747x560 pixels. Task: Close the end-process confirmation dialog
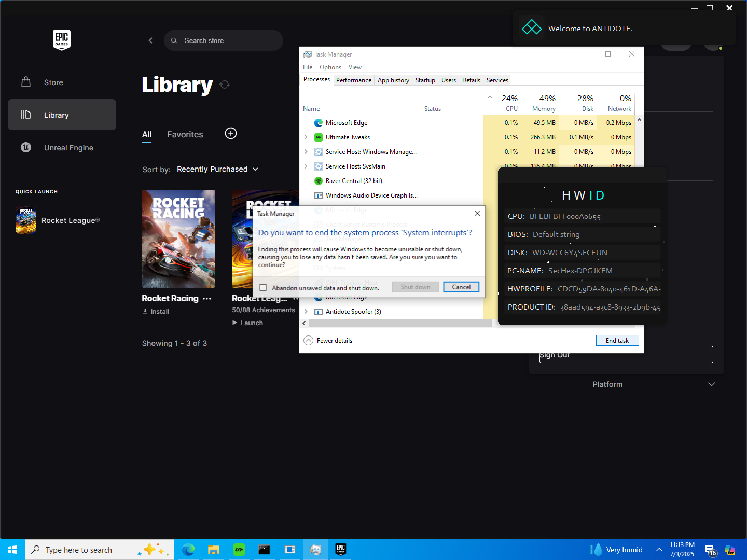pyautogui.click(x=477, y=213)
